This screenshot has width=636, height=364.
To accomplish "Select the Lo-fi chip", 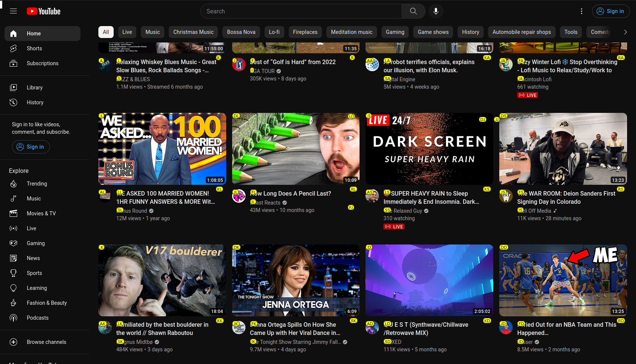I will [x=274, y=32].
